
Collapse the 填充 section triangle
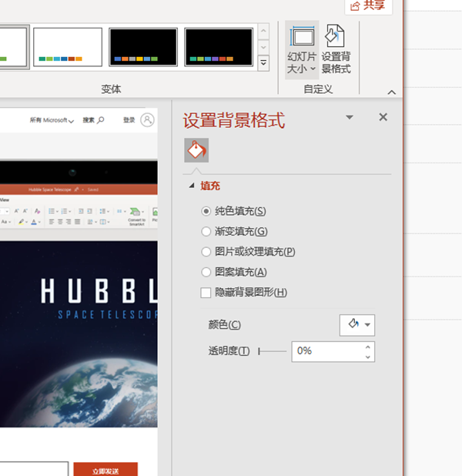192,186
